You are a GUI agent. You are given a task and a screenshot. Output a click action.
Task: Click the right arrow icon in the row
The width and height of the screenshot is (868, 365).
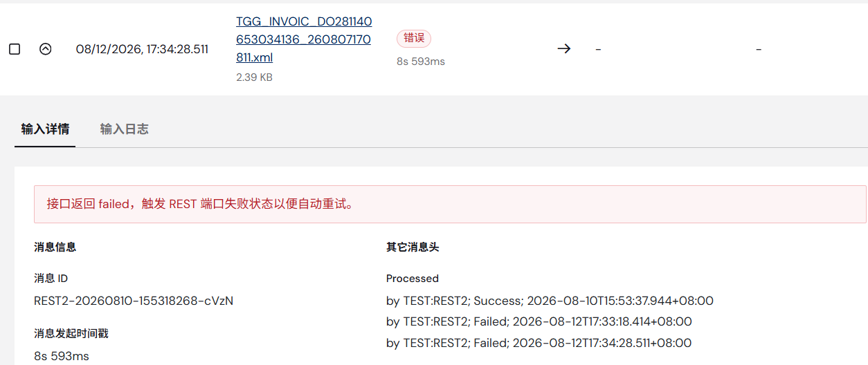click(564, 49)
